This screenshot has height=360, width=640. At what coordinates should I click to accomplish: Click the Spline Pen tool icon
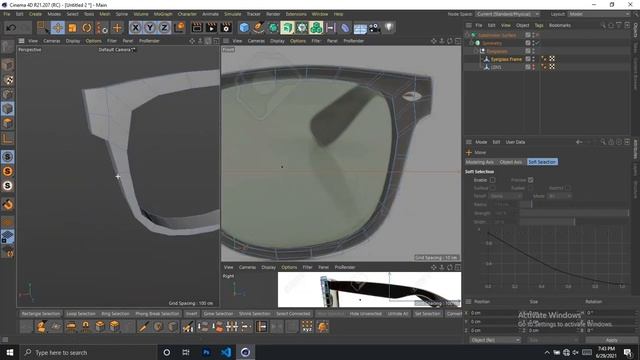click(258, 28)
